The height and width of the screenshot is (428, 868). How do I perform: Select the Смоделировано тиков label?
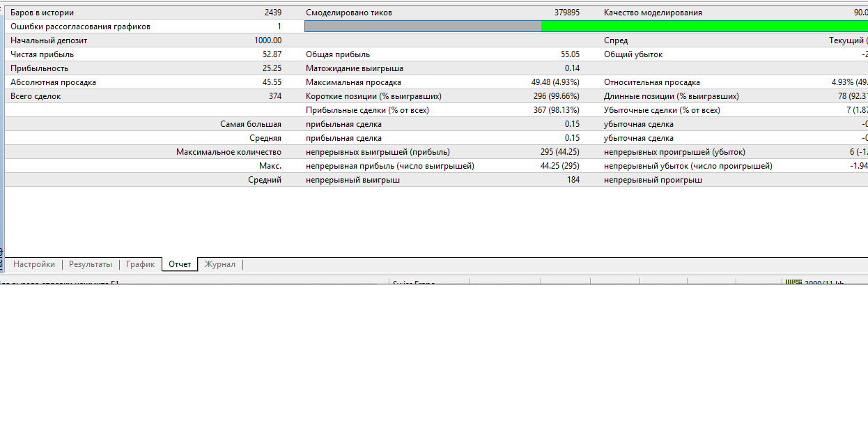pos(349,13)
